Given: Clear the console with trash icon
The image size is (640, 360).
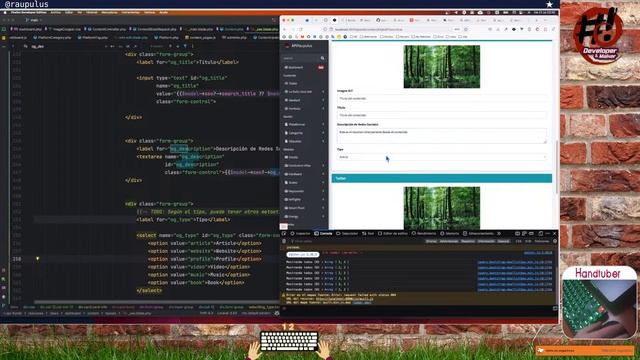Looking at the screenshot, I should [x=284, y=241].
